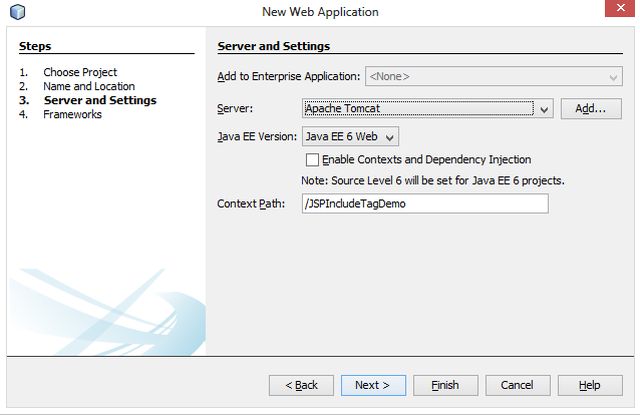640x415 pixels.
Task: Click the New Web Application title bar
Action: [320, 11]
